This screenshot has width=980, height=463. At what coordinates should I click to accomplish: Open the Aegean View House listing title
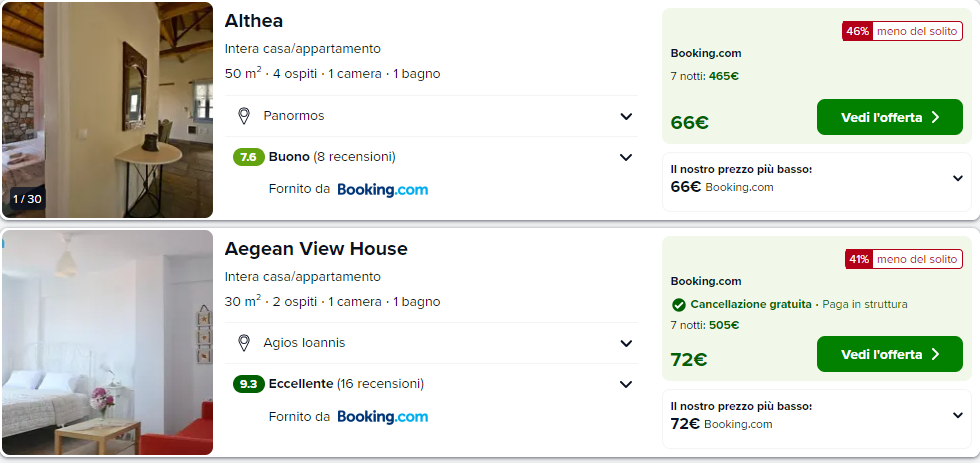click(x=316, y=248)
